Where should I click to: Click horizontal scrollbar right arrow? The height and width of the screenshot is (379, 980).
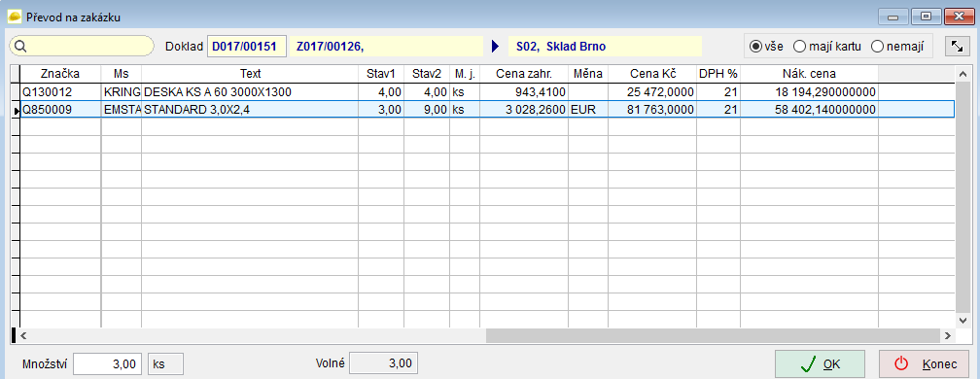tap(948, 336)
